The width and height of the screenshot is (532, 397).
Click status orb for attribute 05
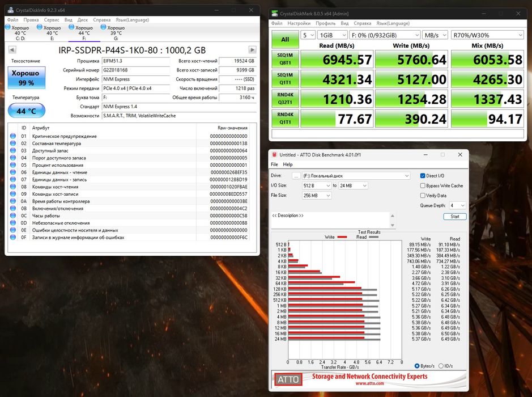[x=13, y=165]
